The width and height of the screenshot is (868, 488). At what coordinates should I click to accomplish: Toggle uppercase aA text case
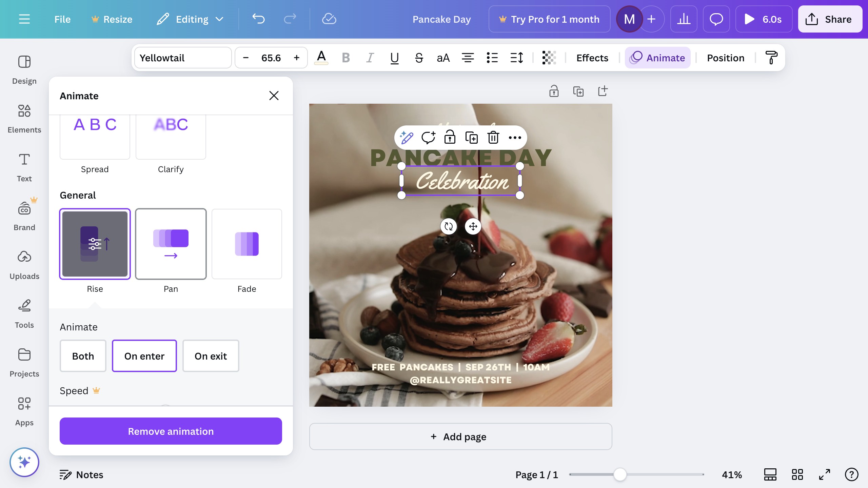tap(443, 58)
